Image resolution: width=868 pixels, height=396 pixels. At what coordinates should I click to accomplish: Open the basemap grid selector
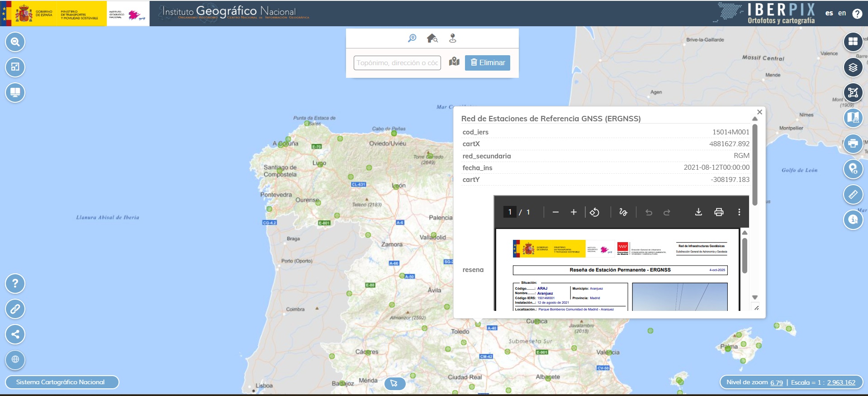853,42
